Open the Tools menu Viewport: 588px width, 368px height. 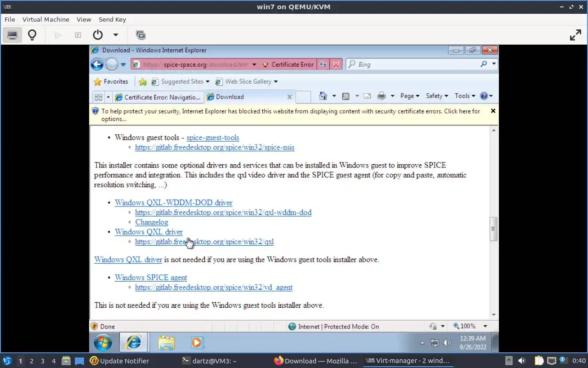click(x=465, y=96)
